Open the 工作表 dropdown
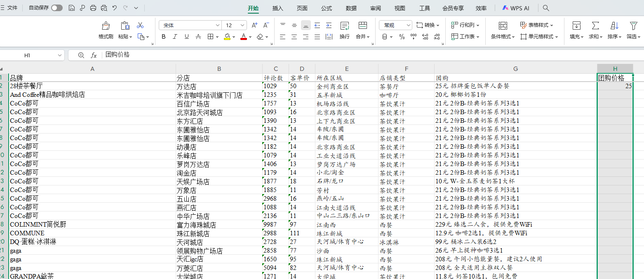644x279 pixels. point(465,37)
